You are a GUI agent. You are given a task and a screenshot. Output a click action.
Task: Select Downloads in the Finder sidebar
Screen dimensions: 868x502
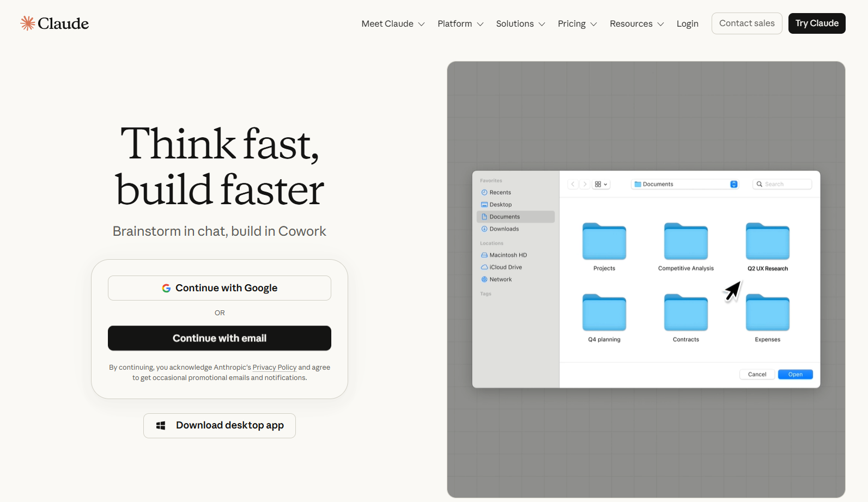coord(515,229)
